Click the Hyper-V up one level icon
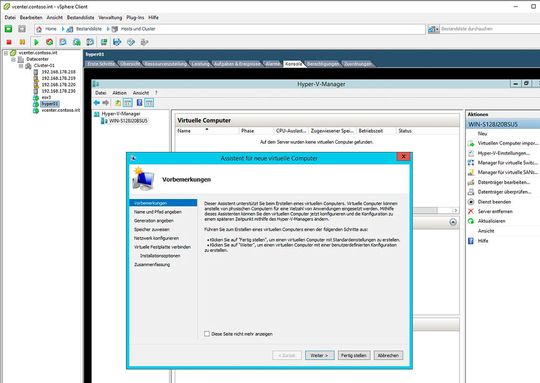 [x=118, y=103]
